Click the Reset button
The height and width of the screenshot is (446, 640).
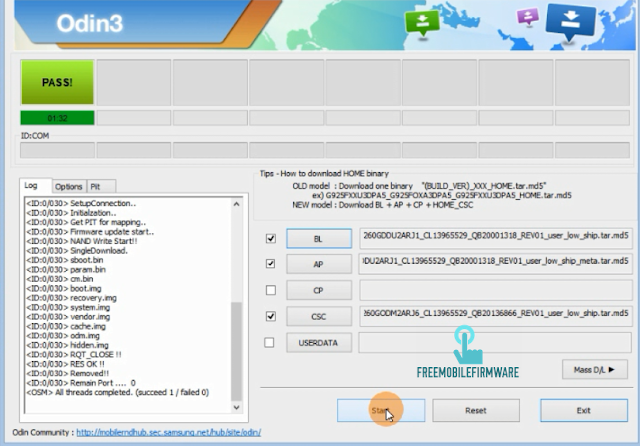[x=476, y=410]
